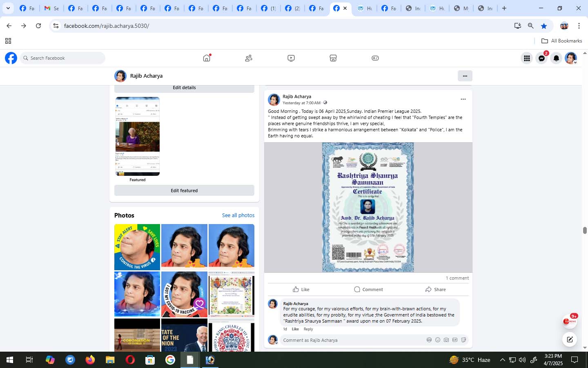Open profile header three-dot options button
The image size is (588, 368).
coord(465,76)
